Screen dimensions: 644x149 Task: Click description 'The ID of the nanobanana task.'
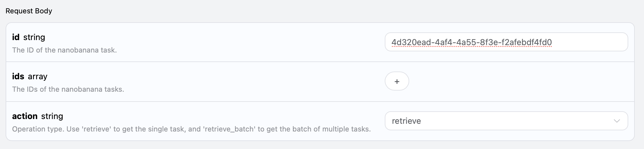click(64, 50)
